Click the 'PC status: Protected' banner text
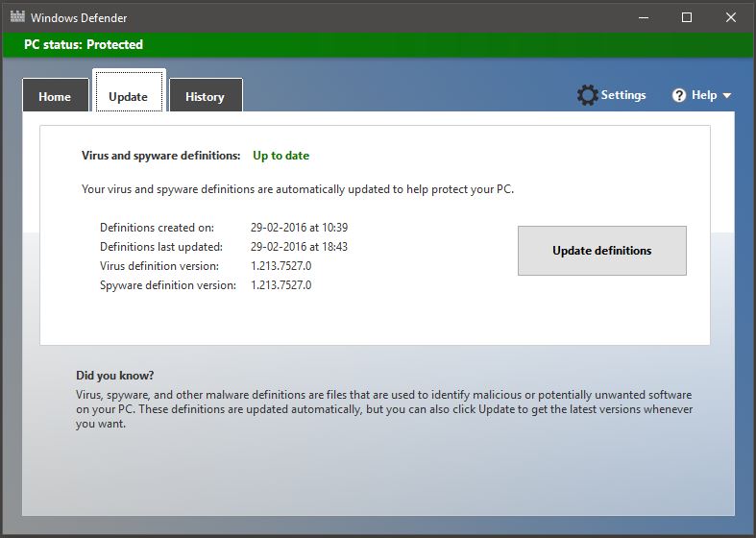 pyautogui.click(x=84, y=45)
